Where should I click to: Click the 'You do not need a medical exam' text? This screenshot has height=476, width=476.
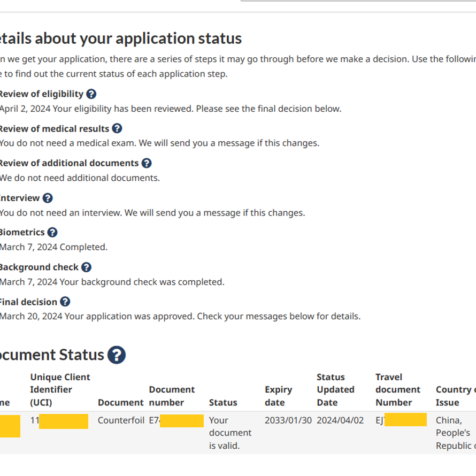68,143
